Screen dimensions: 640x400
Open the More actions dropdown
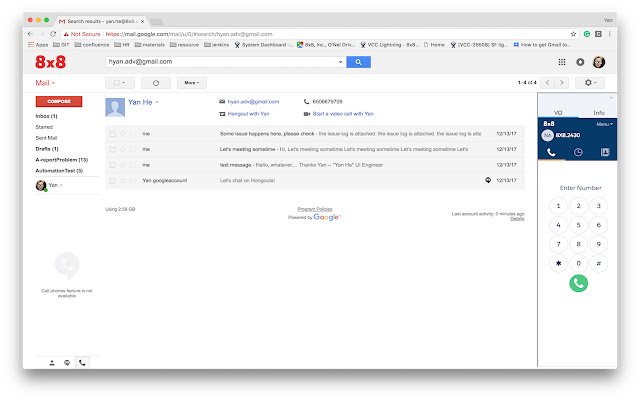pos(191,83)
